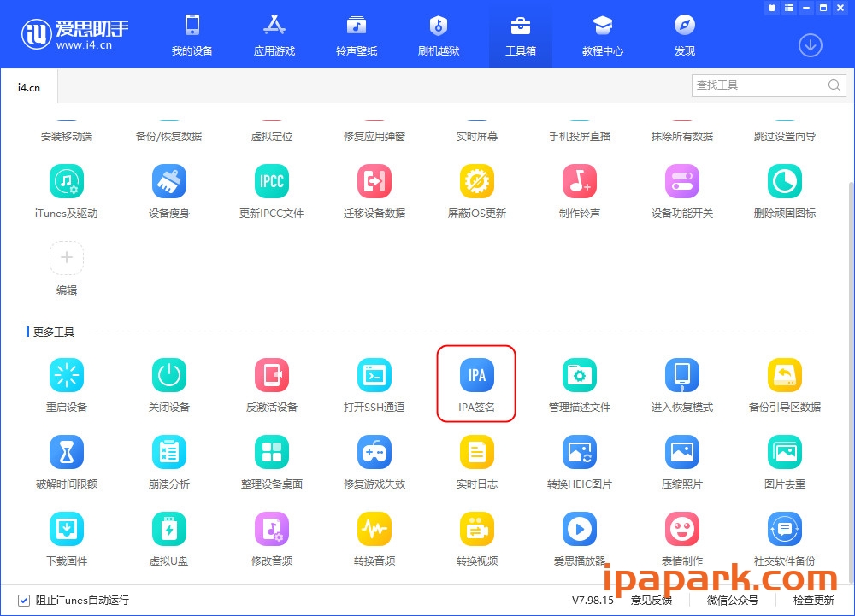Image resolution: width=855 pixels, height=616 pixels.
Task: Start 爱思播放器 media player
Action: point(580,528)
